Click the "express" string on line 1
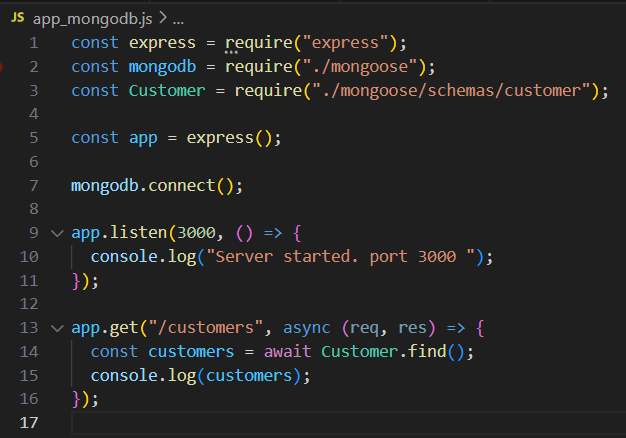Image resolution: width=626 pixels, height=438 pixels. [346, 43]
